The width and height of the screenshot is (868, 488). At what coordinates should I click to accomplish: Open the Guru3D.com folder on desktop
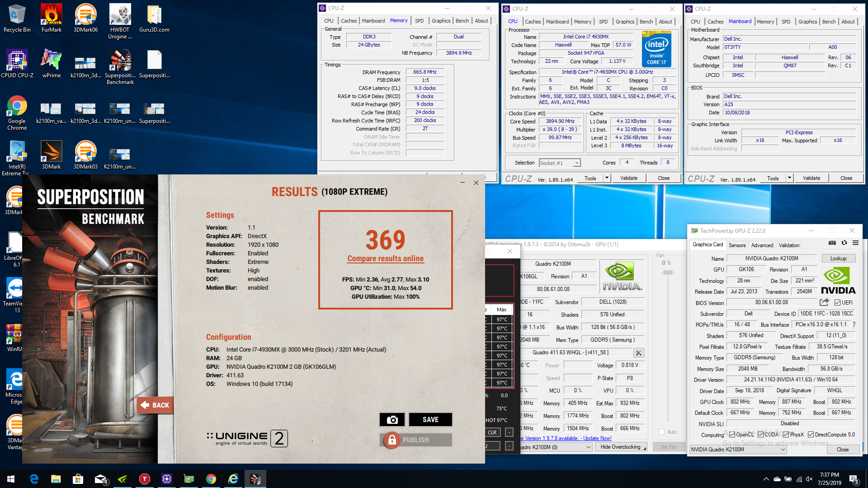click(x=154, y=18)
